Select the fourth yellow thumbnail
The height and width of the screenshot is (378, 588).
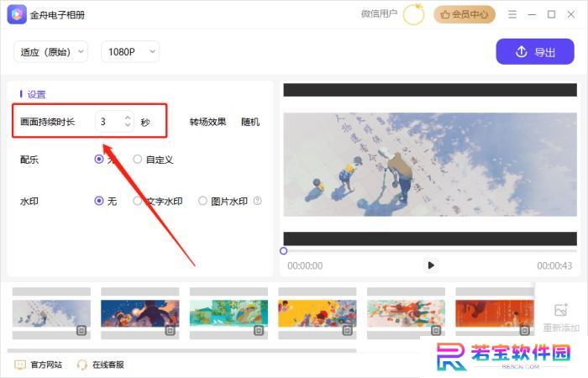point(318,313)
